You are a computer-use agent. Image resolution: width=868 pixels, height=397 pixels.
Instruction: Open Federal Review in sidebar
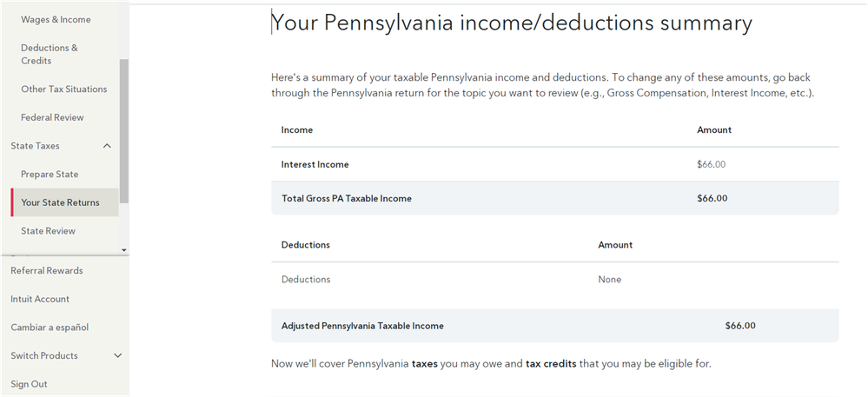(x=53, y=117)
